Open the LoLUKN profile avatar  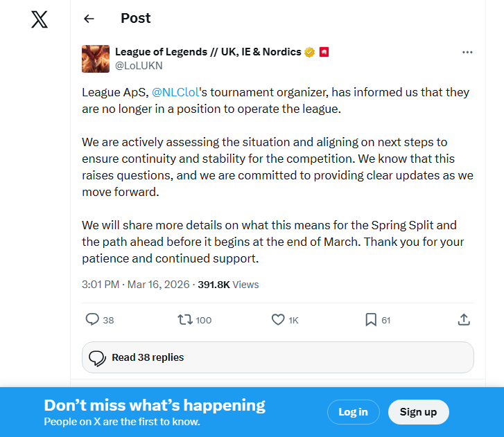point(95,59)
